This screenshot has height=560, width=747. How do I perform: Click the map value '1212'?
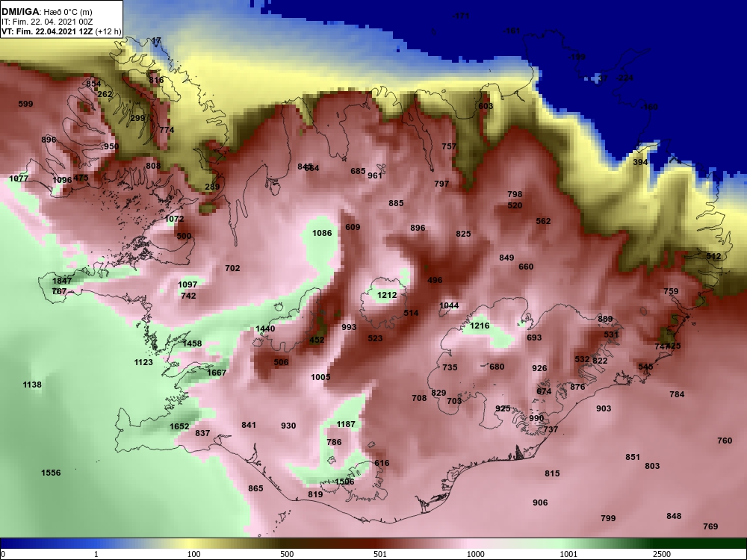coord(387,295)
